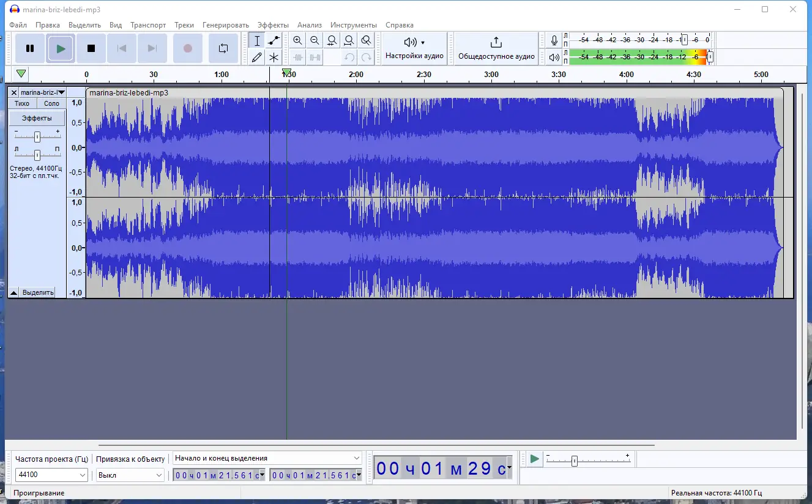Screen dimensions: 812x504
Task: Stop playback with the Stop button
Action: (91, 48)
